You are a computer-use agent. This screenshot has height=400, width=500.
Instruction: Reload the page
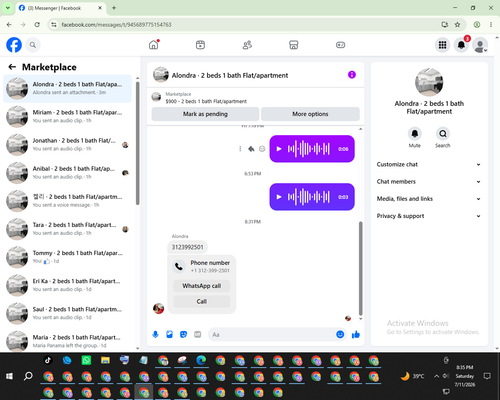pos(37,24)
